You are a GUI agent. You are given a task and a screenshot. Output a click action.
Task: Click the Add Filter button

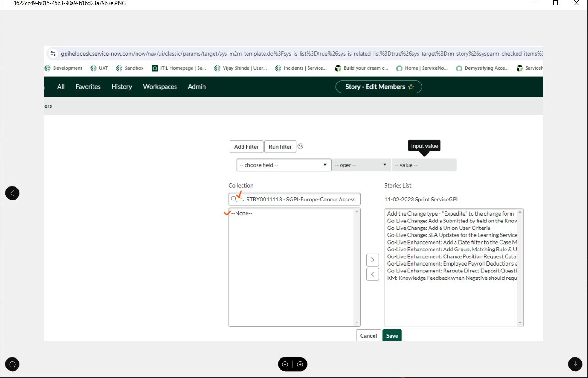click(x=246, y=146)
